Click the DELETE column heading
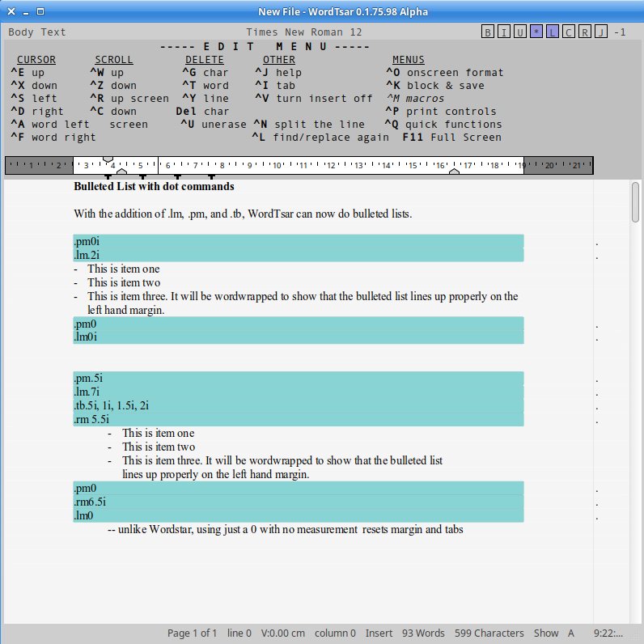The height and width of the screenshot is (644, 644). [x=204, y=60]
